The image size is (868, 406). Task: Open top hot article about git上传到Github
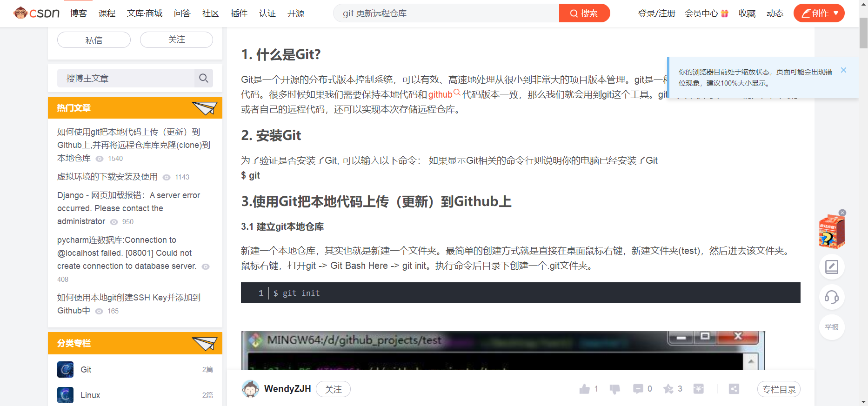coord(134,145)
